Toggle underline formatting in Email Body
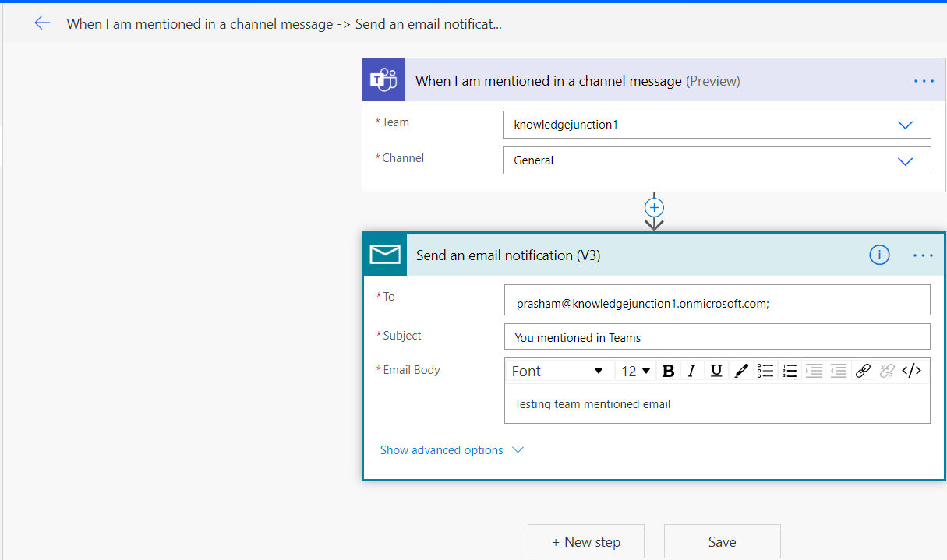Image resolution: width=947 pixels, height=560 pixels. [716, 371]
